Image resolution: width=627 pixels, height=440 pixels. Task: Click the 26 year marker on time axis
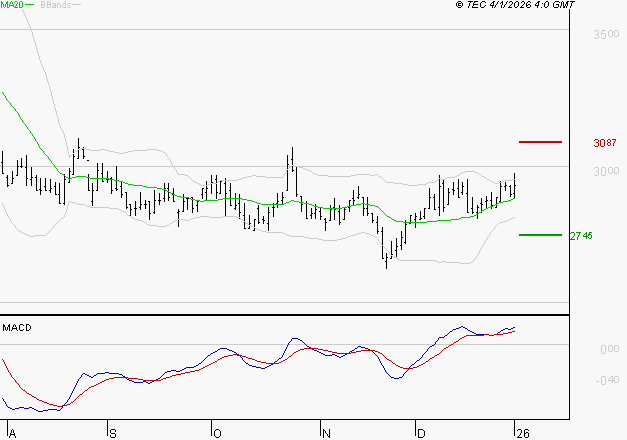pyautogui.click(x=519, y=433)
